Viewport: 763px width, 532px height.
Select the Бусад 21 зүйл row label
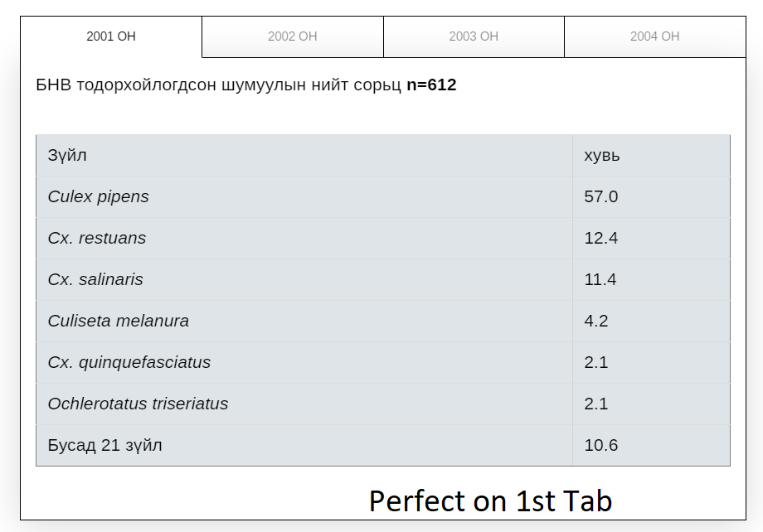tap(105, 445)
